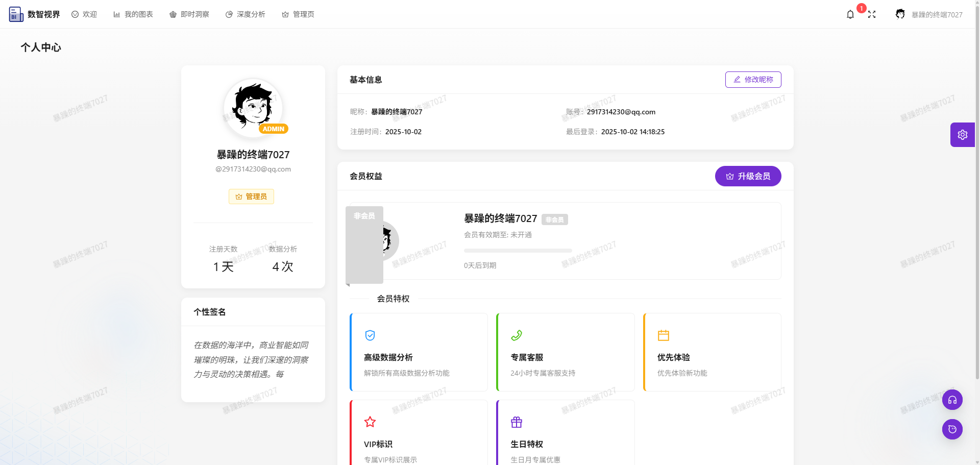Image resolution: width=980 pixels, height=465 pixels.
Task: Click the gift icon on 生日特权 card
Action: pyautogui.click(x=516, y=422)
